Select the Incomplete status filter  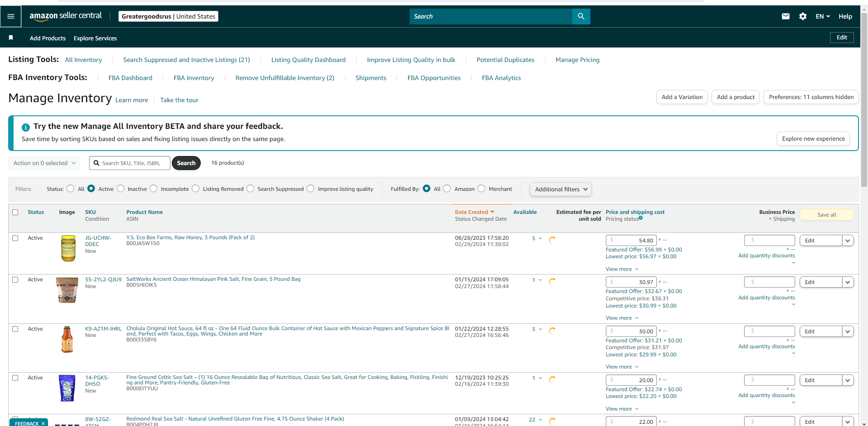(x=154, y=189)
